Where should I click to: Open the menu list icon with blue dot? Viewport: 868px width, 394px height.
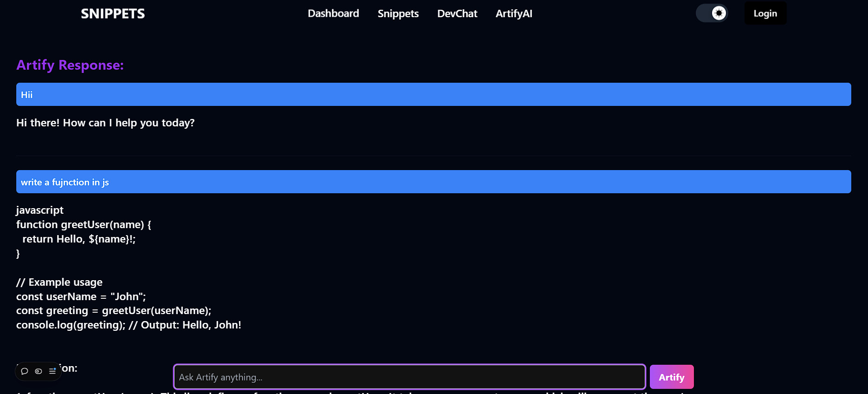52,371
